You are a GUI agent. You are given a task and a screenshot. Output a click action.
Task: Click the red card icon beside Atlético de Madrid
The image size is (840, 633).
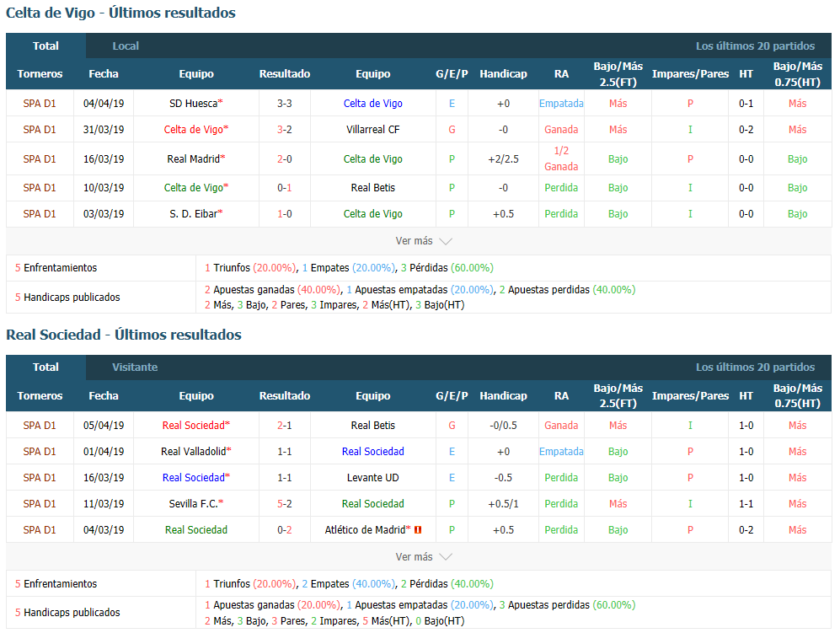tap(418, 530)
